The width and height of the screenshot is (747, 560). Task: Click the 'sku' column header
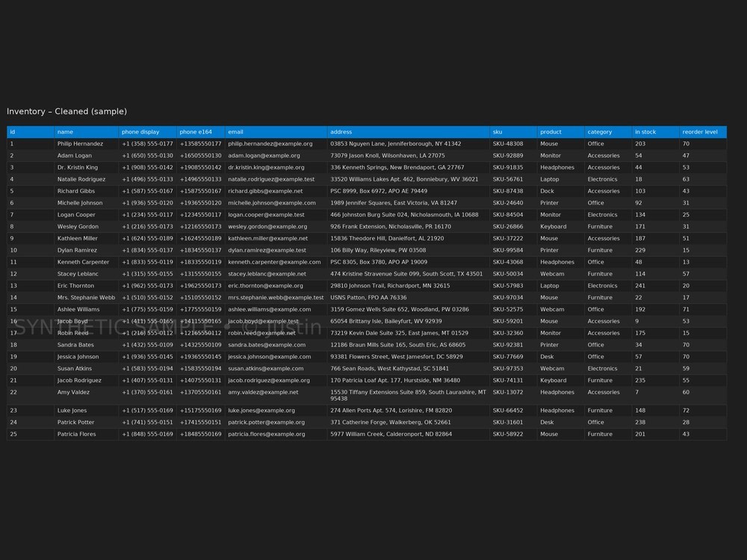[513, 132]
